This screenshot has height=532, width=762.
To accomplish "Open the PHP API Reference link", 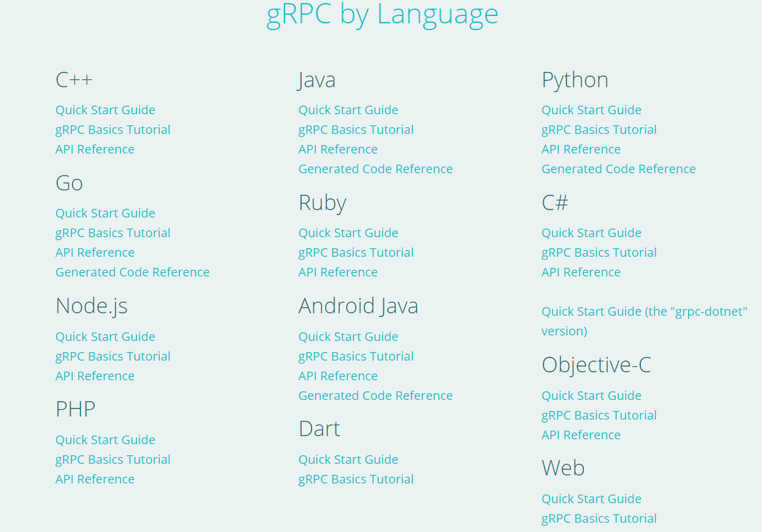I will (95, 479).
